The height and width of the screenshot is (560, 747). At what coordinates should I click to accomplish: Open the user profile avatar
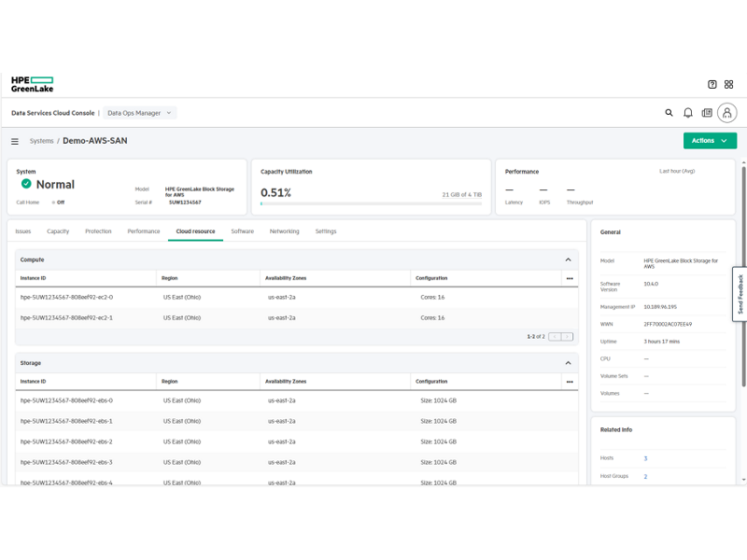[727, 113]
